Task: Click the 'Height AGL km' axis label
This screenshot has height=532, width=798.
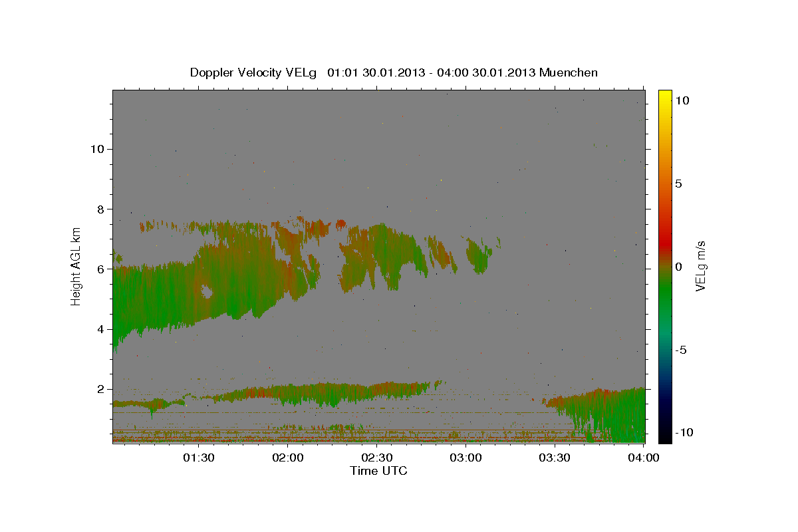Action: coord(76,267)
